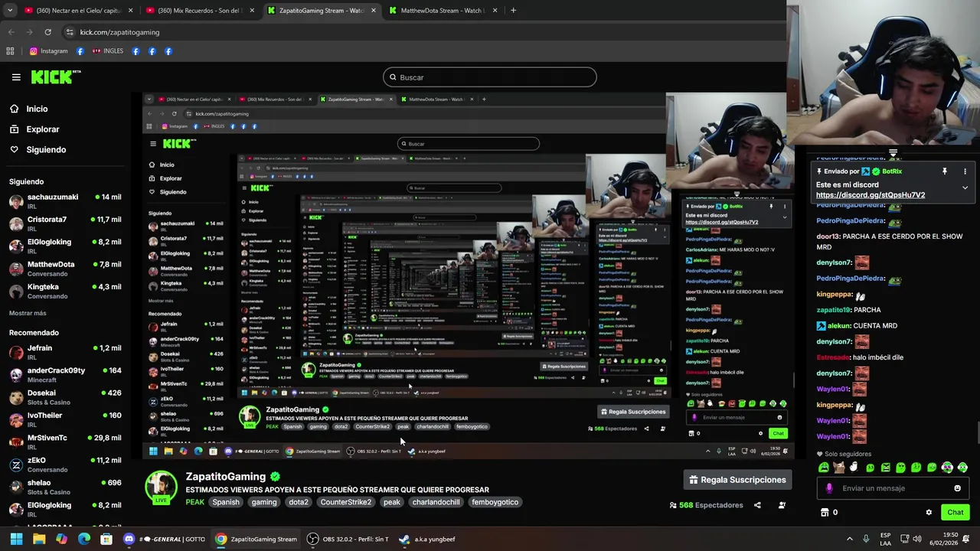Click the collapse icon atop chat
Screen dimensions: 980x551
point(893,154)
